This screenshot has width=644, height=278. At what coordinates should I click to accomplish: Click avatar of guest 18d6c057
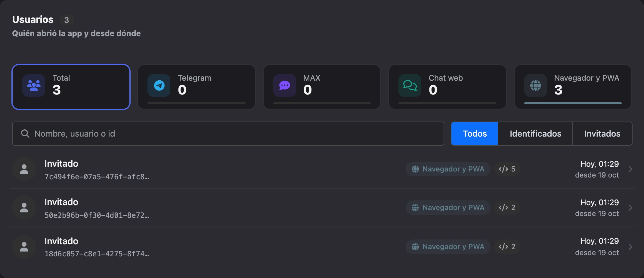pos(24,247)
